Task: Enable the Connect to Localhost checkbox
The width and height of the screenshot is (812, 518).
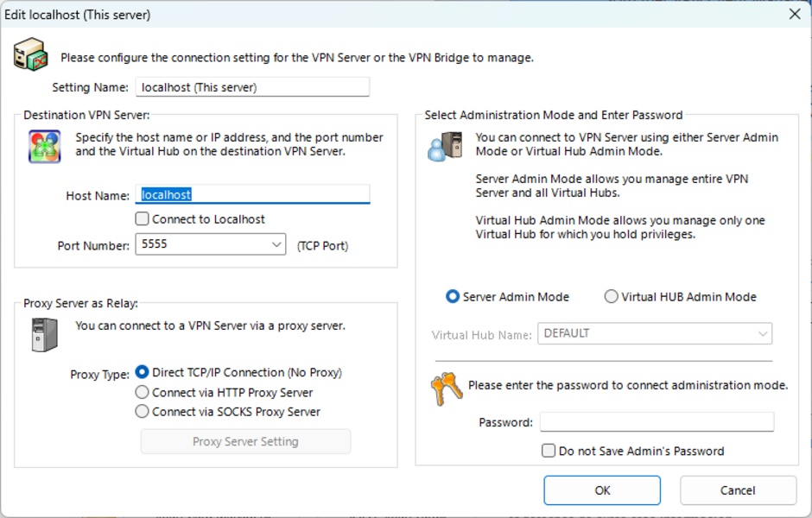Action: pyautogui.click(x=143, y=219)
